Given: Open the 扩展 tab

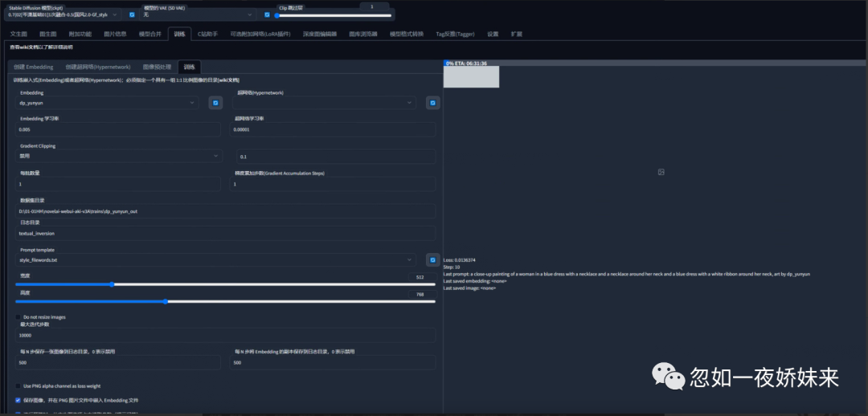Looking at the screenshot, I should coord(517,34).
